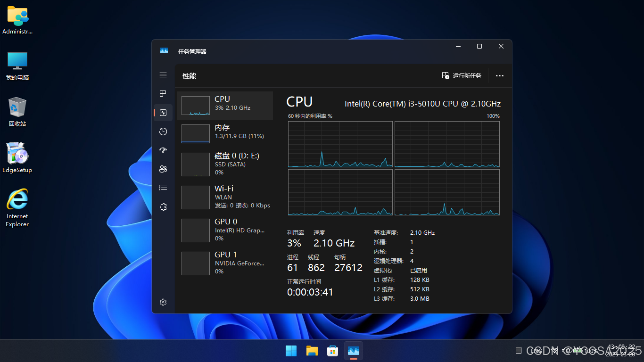
Task: Click the ENG language indicator in tray
Action: click(537, 351)
